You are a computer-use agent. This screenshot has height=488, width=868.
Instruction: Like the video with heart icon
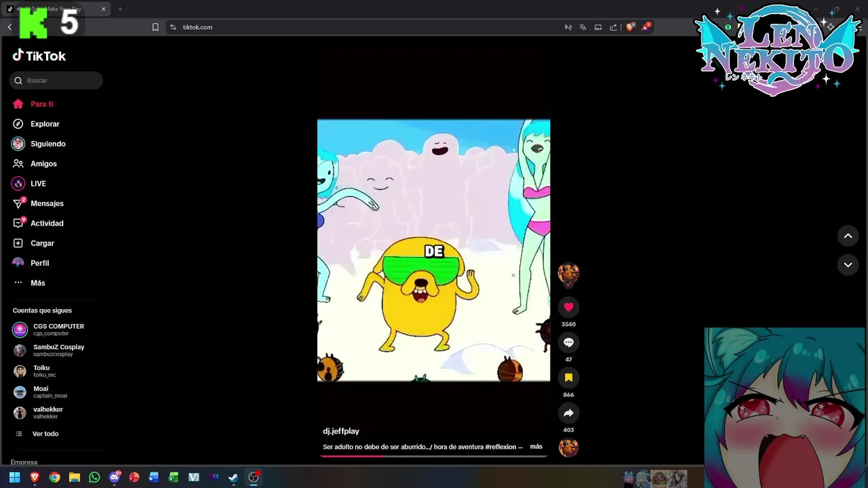[x=568, y=307]
